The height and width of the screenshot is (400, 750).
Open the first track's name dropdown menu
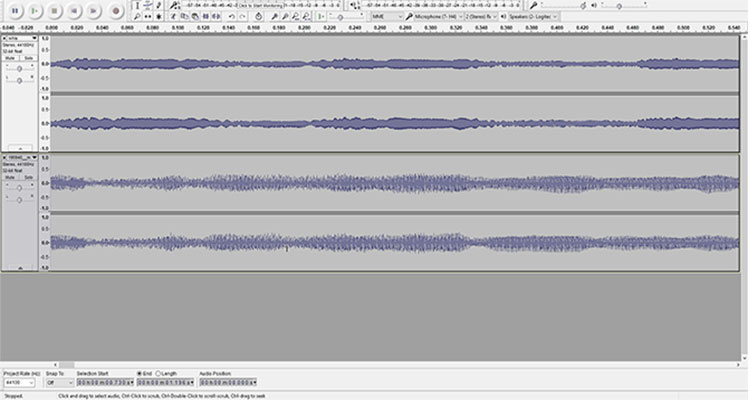22,38
